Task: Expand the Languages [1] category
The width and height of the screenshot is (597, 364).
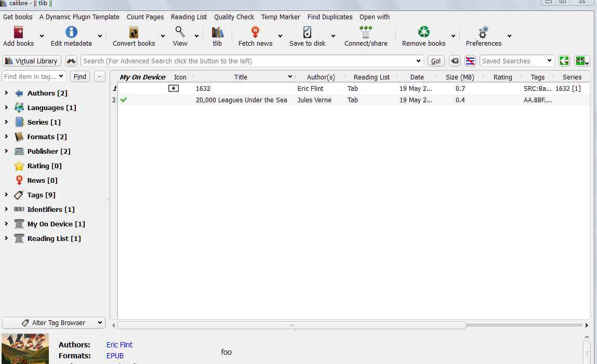Action: (6, 107)
